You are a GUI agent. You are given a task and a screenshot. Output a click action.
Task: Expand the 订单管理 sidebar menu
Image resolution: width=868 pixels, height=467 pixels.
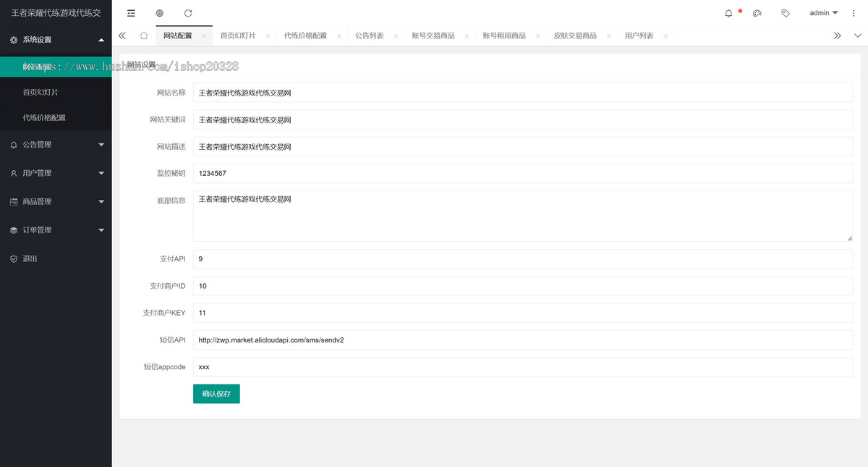(x=56, y=230)
